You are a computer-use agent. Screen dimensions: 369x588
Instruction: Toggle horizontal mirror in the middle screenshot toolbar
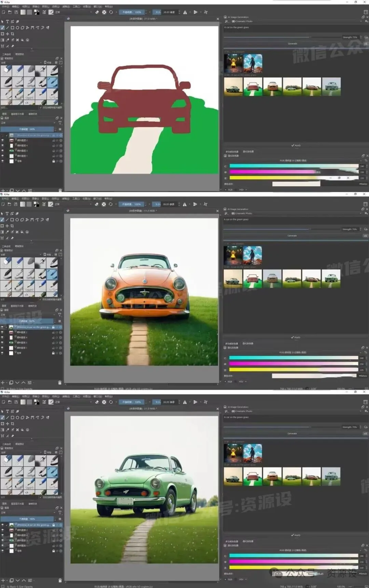click(185, 204)
